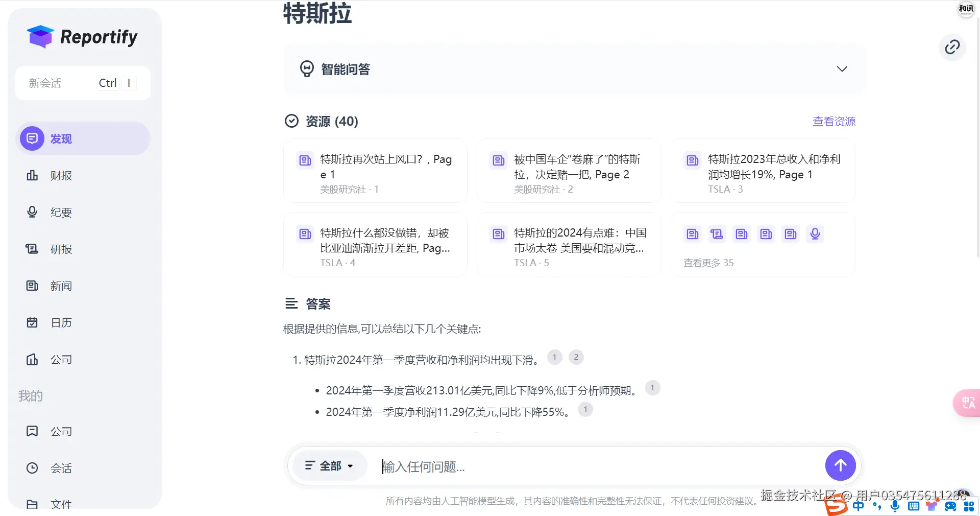The height and width of the screenshot is (516, 980).
Task: Open 文件 via its folder icon
Action: pyautogui.click(x=32, y=504)
